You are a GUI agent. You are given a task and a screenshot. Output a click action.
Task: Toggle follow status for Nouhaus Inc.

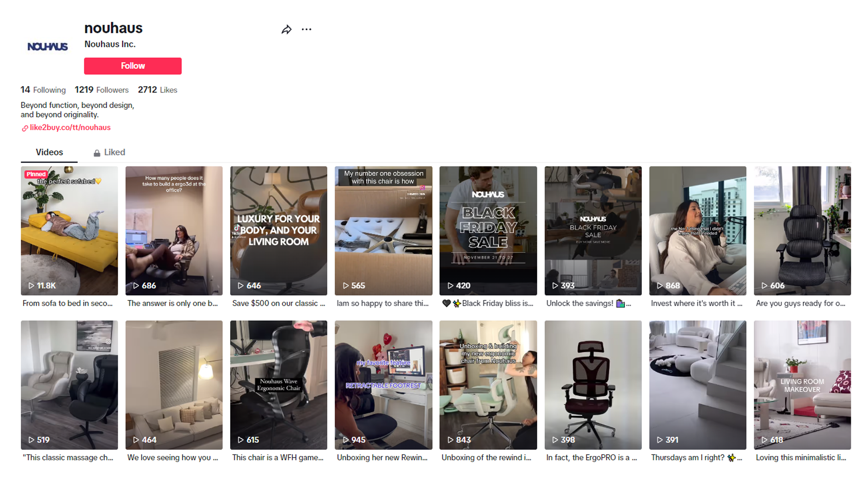click(x=132, y=66)
